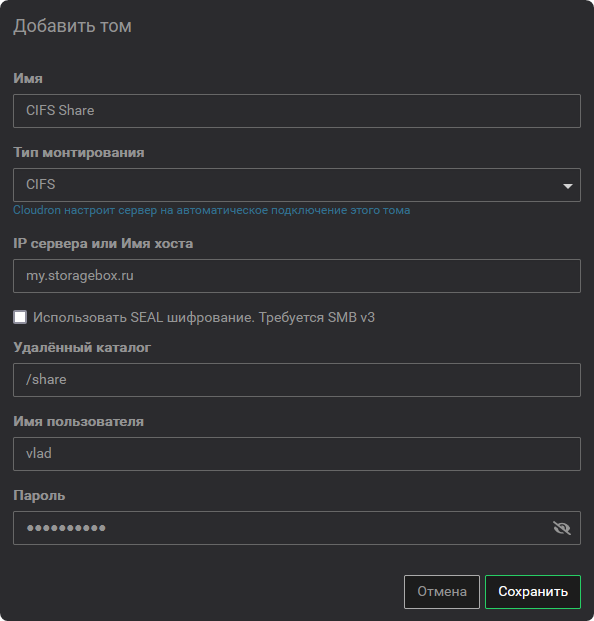Click the Удалённый каталог label
Viewport: 594px width, 621px height.
coord(82,347)
